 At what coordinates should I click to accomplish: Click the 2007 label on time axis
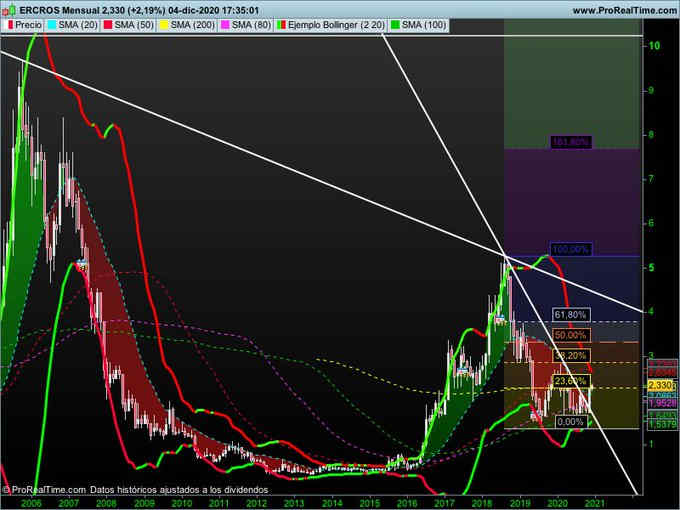coord(69,503)
